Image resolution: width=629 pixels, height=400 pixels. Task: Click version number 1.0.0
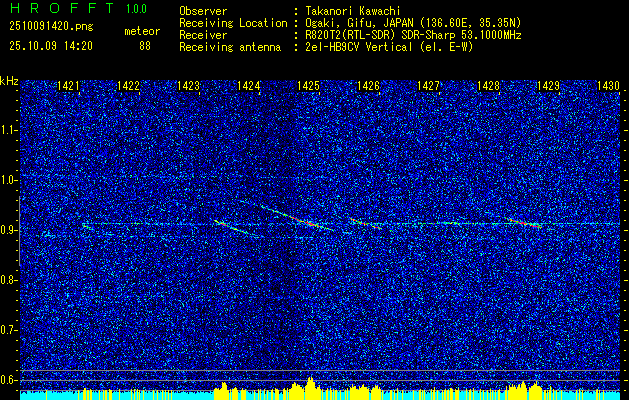coord(136,9)
